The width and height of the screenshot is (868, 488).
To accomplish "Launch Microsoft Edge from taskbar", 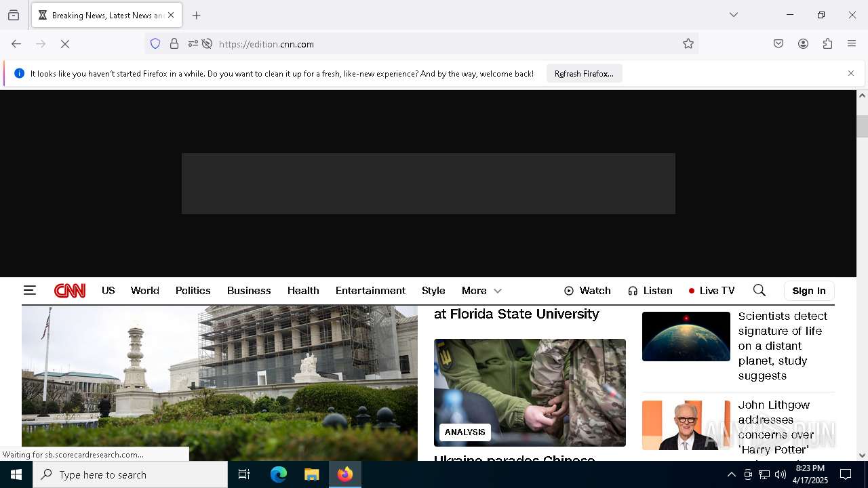I will point(279,474).
